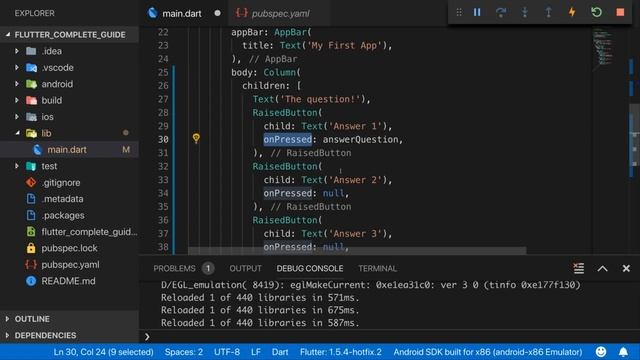The height and width of the screenshot is (360, 640).
Task: Click the problems count badge 1
Action: pos(208,268)
